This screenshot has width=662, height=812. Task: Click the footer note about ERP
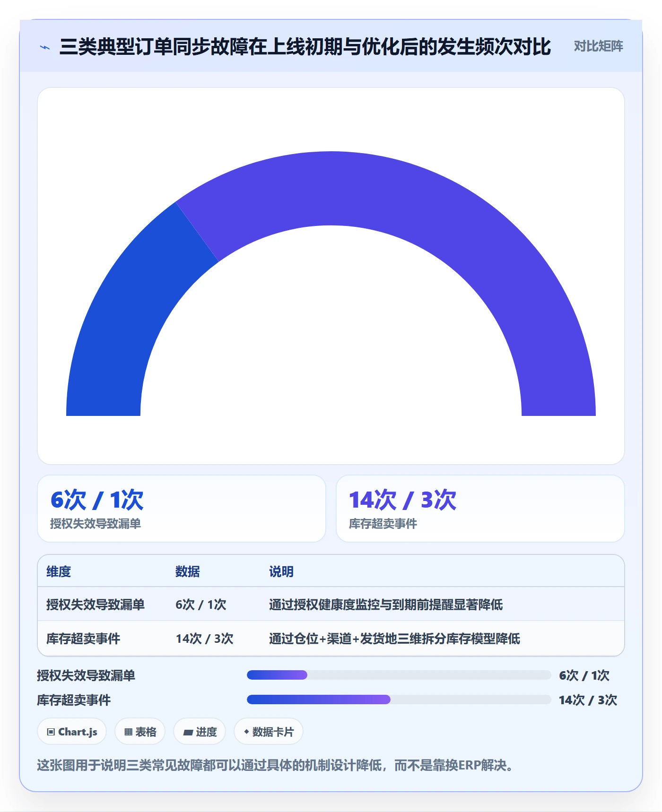(x=276, y=765)
